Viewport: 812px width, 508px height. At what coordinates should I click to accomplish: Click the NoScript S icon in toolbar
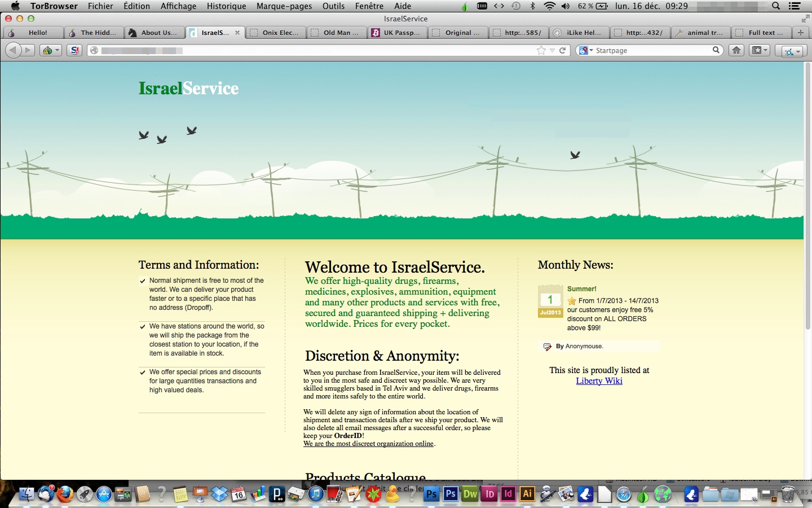tap(74, 50)
